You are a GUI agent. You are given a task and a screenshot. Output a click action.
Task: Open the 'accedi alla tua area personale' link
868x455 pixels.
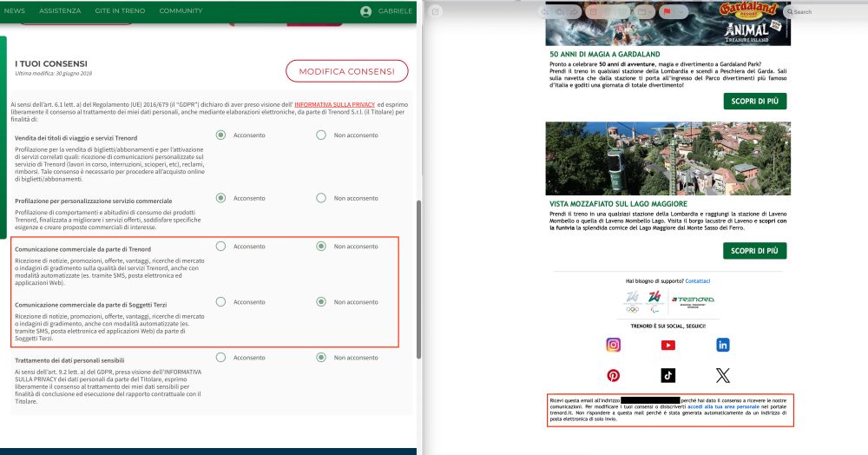pos(724,407)
